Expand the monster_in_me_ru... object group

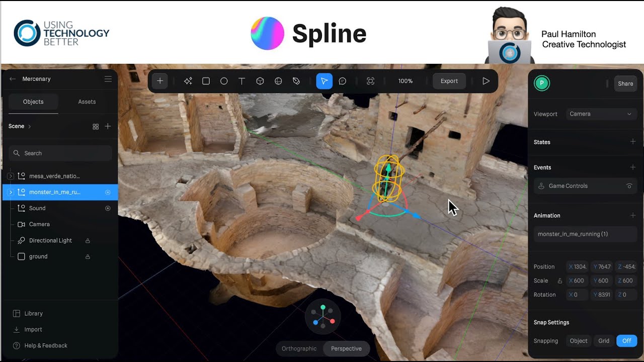pyautogui.click(x=11, y=192)
